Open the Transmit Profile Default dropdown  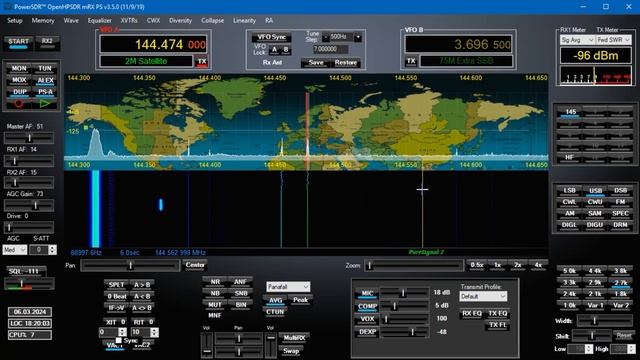click(x=483, y=296)
